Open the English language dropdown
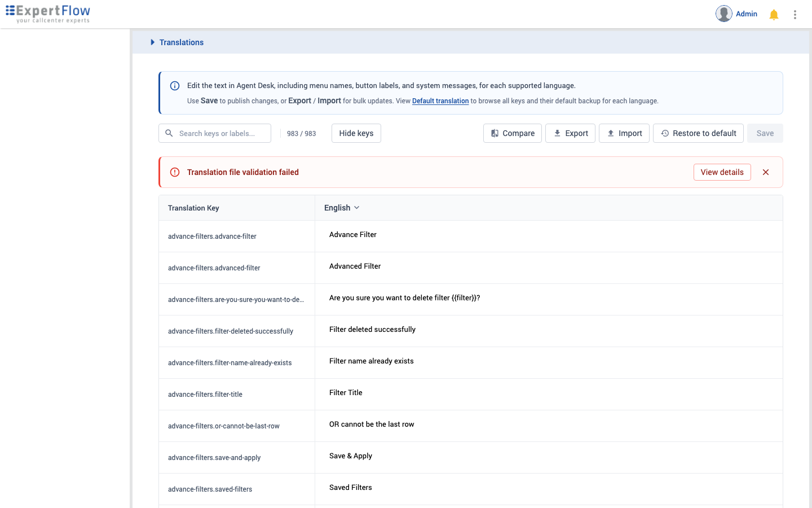This screenshot has height=508, width=812. [x=342, y=208]
